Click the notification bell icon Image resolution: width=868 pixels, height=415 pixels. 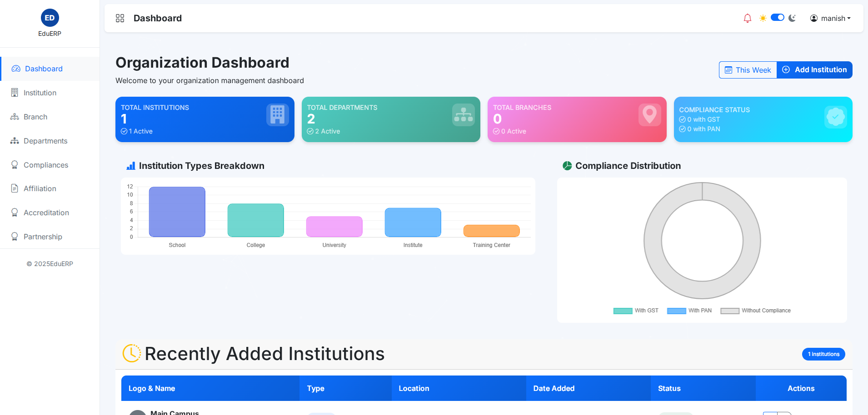coord(747,18)
